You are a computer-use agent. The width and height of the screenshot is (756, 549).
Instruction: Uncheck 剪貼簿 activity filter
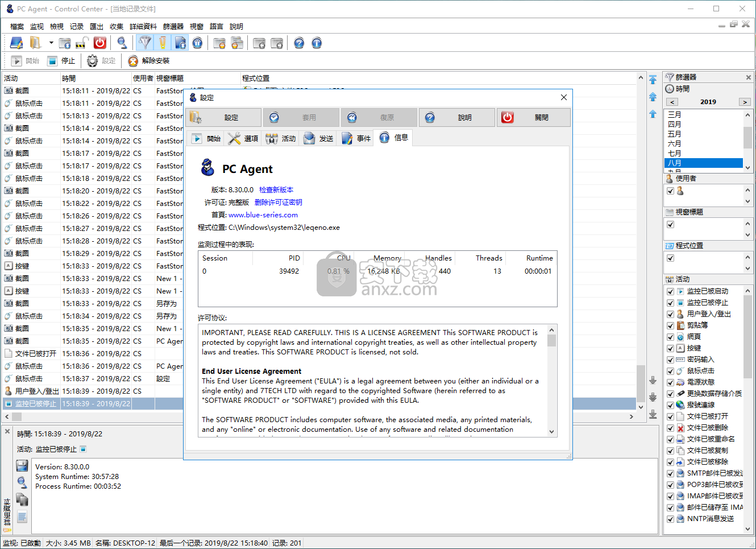(x=671, y=325)
